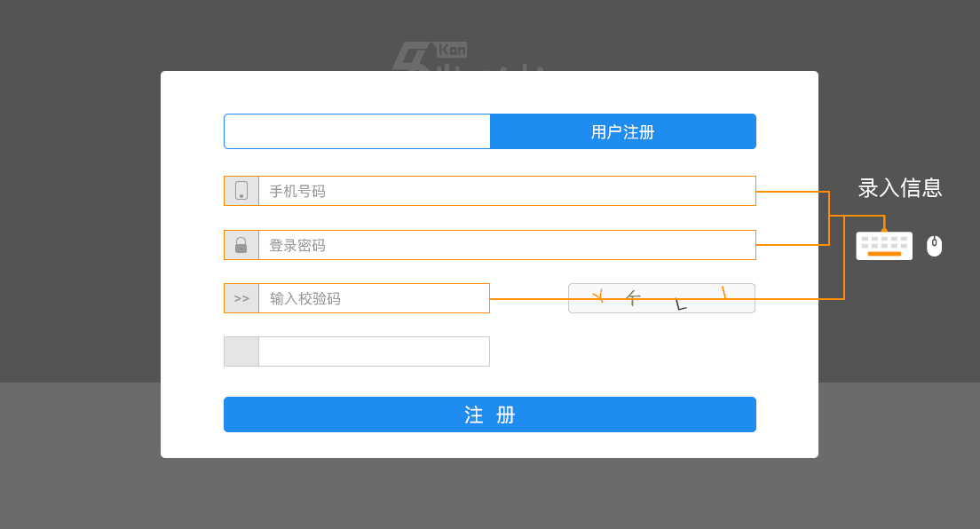Click into the 输入校验码 captcha field
The height and width of the screenshot is (529, 980).
pos(373,298)
